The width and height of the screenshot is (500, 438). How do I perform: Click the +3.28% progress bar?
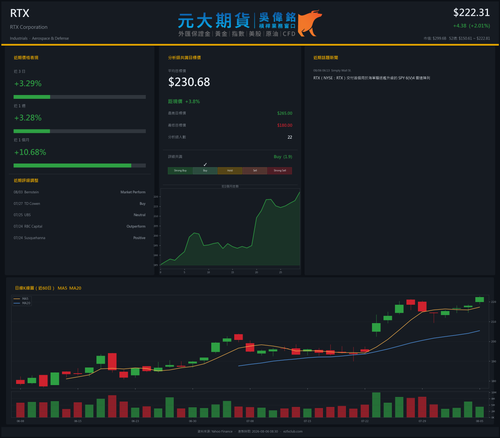tap(80, 131)
